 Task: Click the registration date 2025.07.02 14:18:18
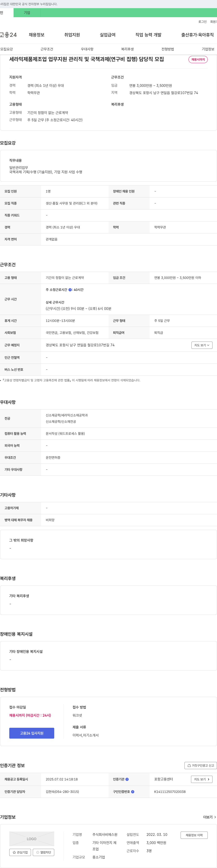click(61, 779)
